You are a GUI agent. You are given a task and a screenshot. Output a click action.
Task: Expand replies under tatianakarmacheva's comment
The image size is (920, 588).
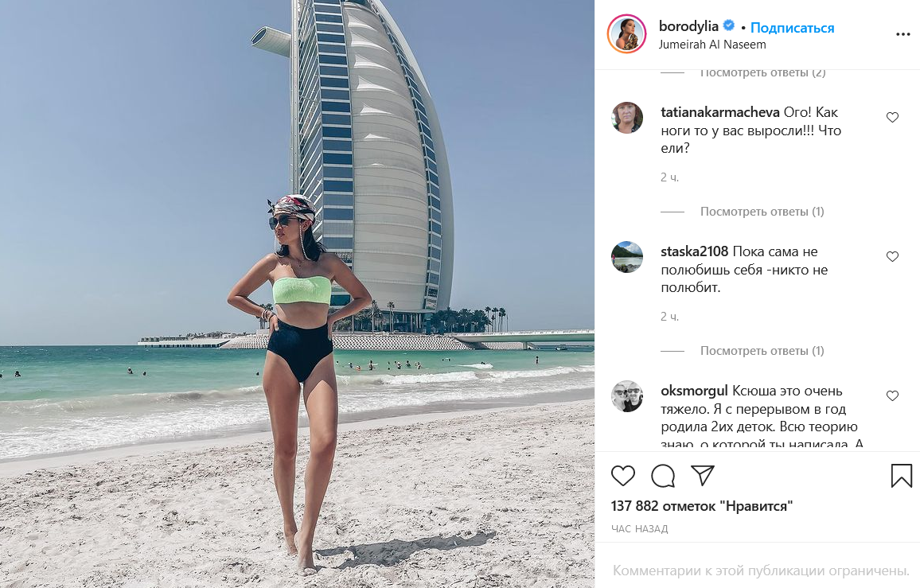coord(762,212)
